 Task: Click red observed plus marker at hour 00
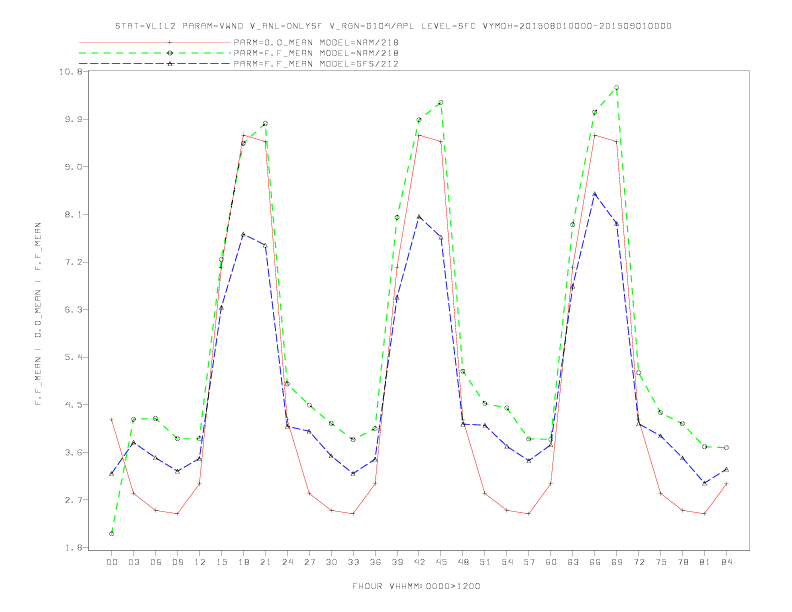tap(112, 420)
